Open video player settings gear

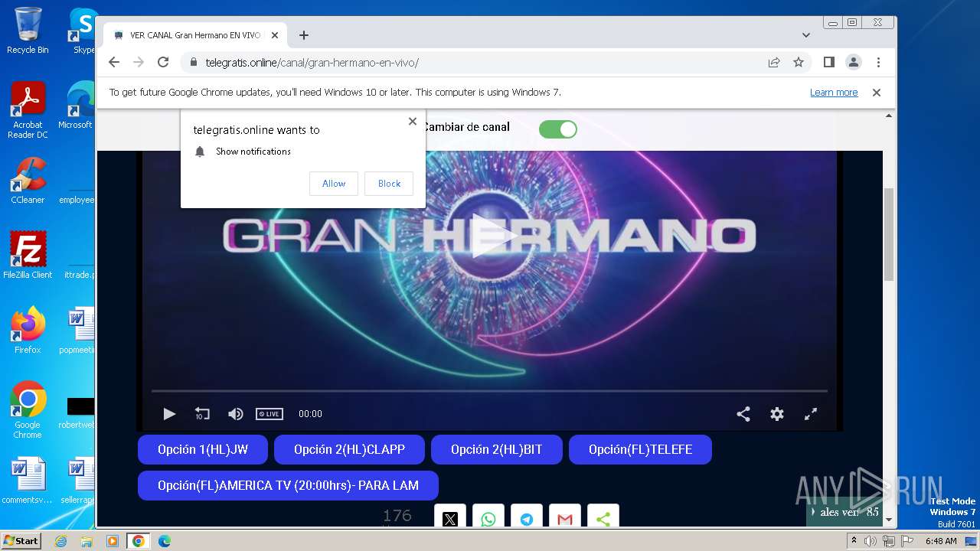pos(777,414)
